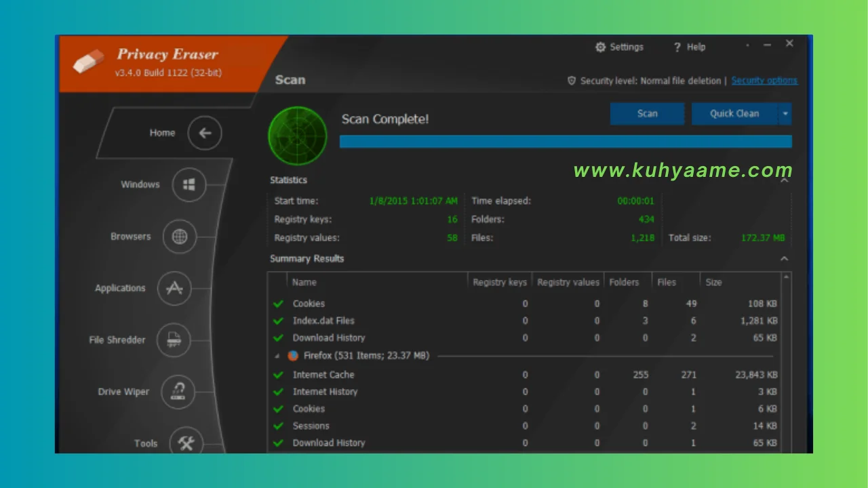Uncheck the Index.dat Files checkmark
The height and width of the screenshot is (488, 868).
(x=278, y=321)
